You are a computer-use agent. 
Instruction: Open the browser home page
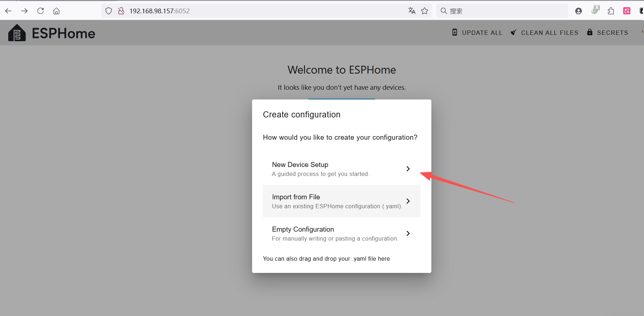point(56,11)
